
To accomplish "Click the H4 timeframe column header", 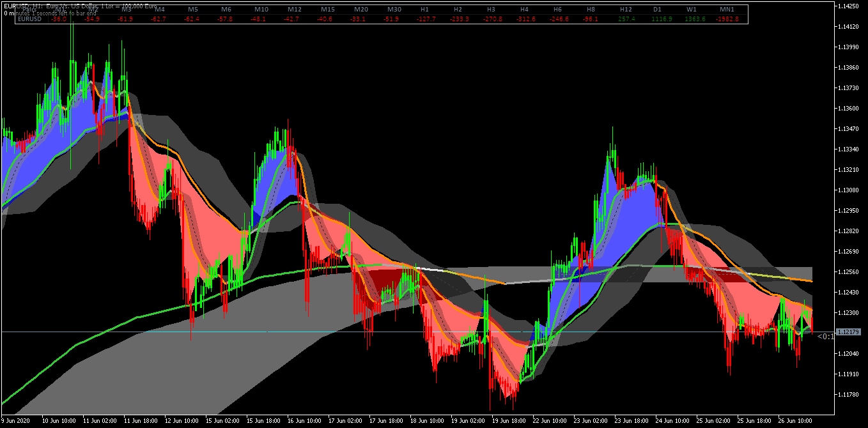I will pyautogui.click(x=525, y=10).
